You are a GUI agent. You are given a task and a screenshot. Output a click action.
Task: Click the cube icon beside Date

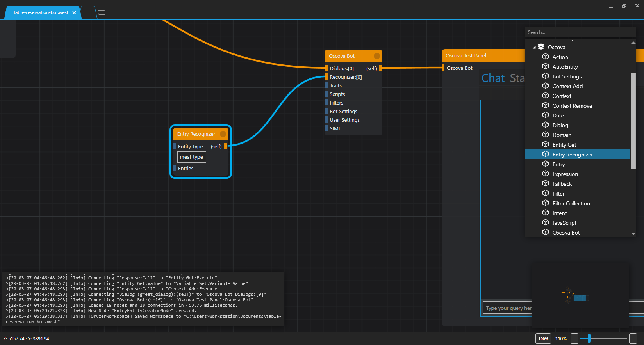(546, 115)
